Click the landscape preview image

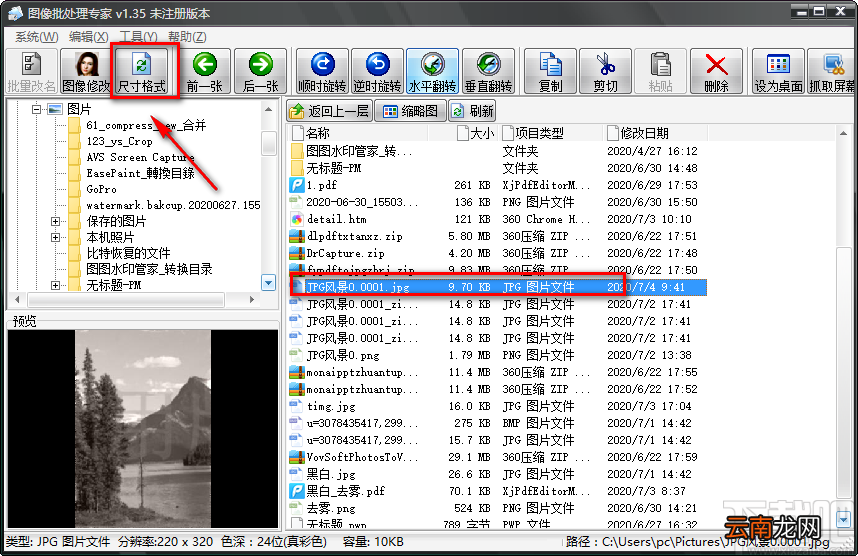(143, 428)
